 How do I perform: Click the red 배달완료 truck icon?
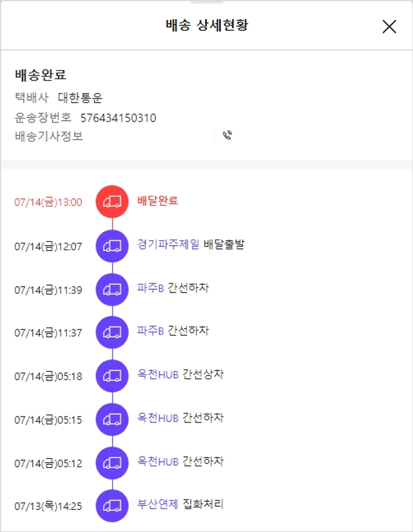tap(112, 201)
